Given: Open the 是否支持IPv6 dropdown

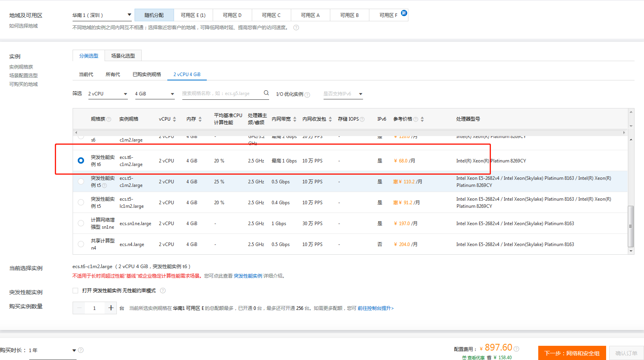Looking at the screenshot, I should 343,94.
